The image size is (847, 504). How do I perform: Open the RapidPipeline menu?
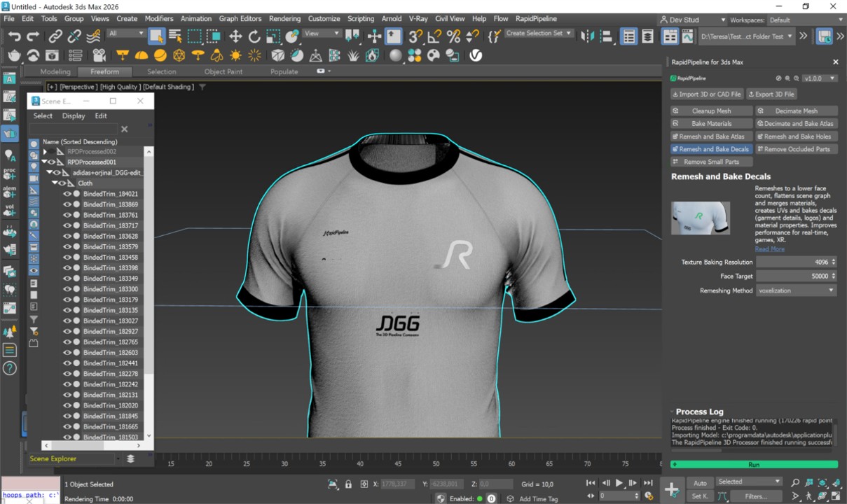(x=537, y=19)
